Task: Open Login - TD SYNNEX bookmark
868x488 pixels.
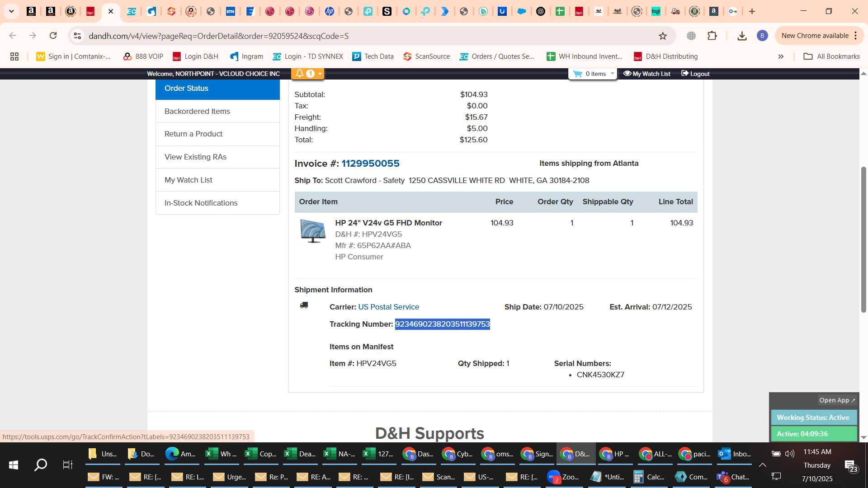Action: (x=308, y=56)
